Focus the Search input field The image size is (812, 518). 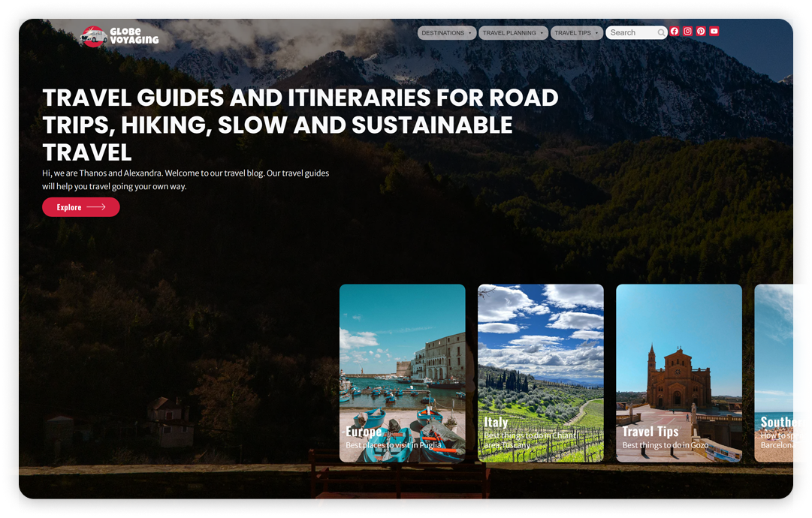[631, 33]
